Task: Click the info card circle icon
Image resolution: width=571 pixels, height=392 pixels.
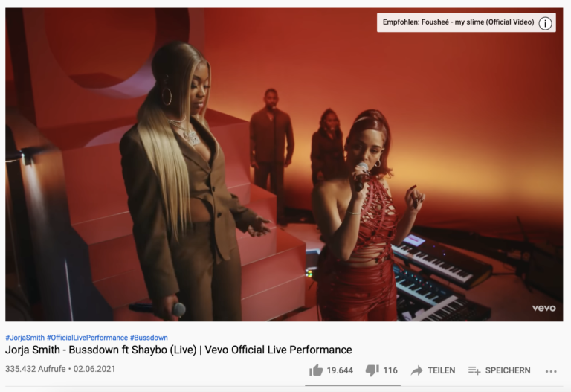Action: click(x=545, y=23)
